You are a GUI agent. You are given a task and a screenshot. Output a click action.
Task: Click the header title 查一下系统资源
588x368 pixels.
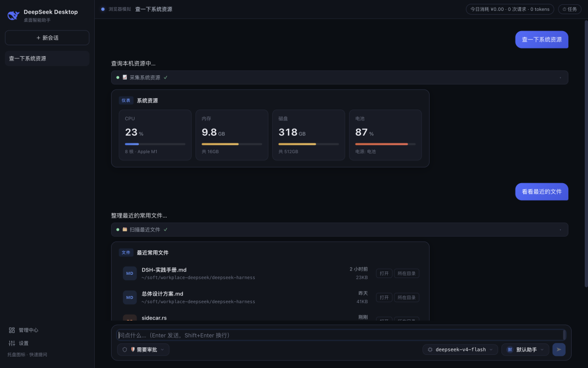[154, 9]
